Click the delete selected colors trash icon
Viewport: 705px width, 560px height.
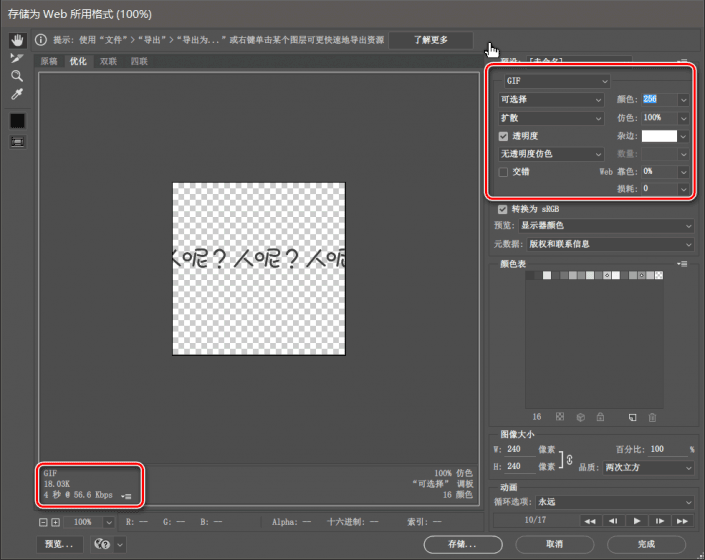pos(652,418)
